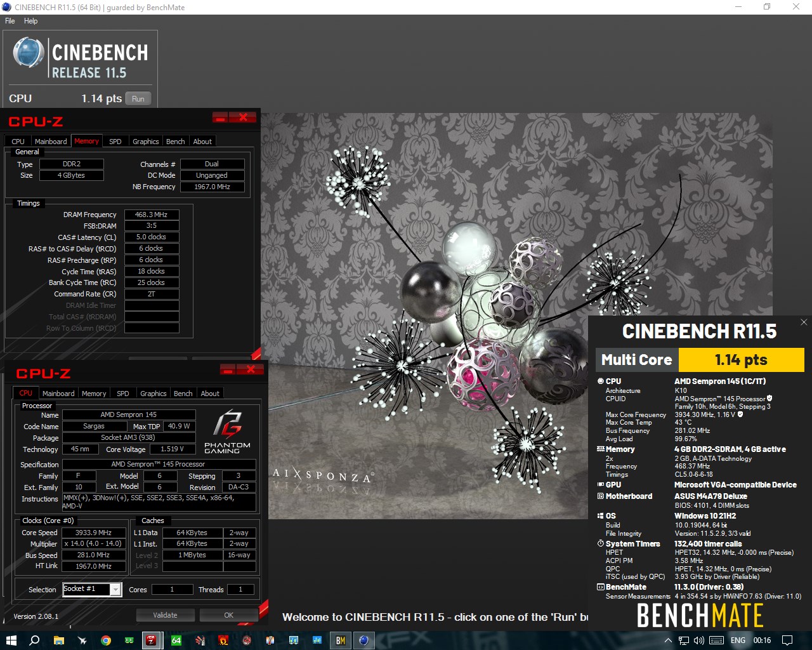Launch File Explorer from taskbar
This screenshot has width=812, height=650.
58,640
